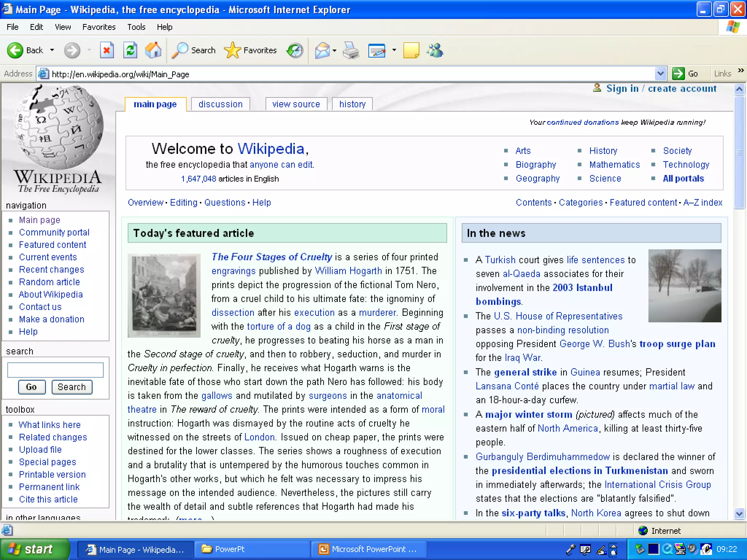Switch to the discussion tab
Image resolution: width=747 pixels, height=560 pixels.
pyautogui.click(x=220, y=104)
